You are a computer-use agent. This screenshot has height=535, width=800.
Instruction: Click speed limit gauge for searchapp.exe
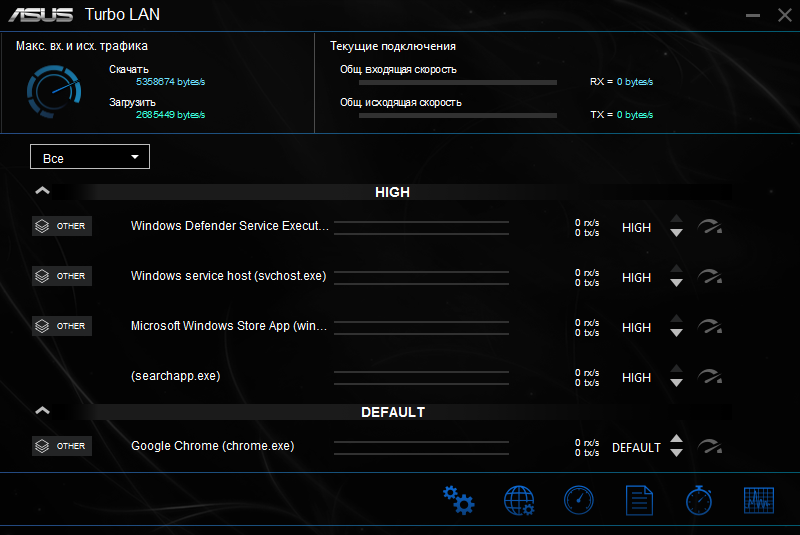710,376
